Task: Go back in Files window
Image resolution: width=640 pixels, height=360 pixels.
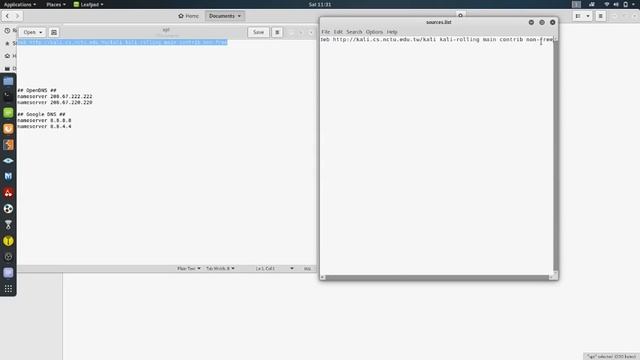Action: [7, 16]
